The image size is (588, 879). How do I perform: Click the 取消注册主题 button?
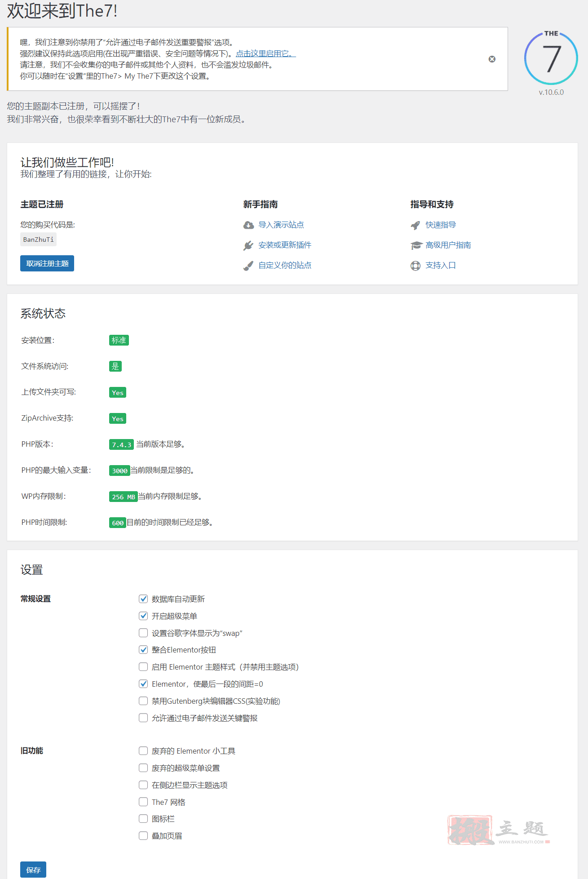(x=47, y=263)
